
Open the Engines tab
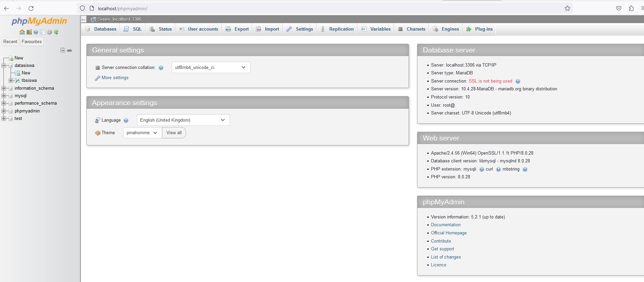coord(446,29)
